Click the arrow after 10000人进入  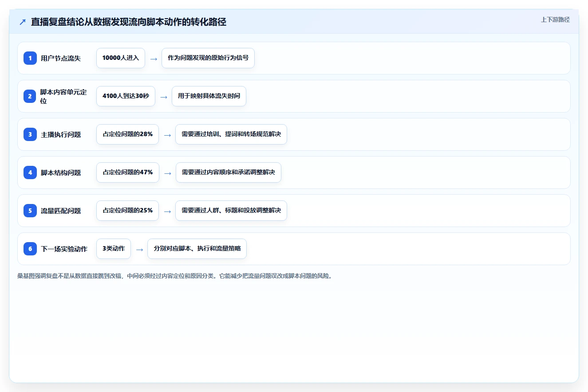coord(154,59)
